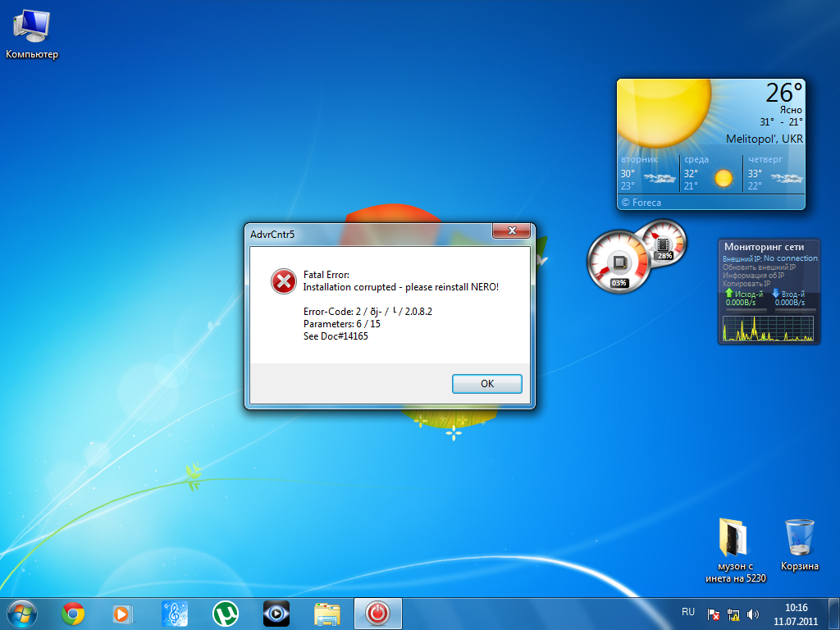Click the Мониторинг сети gadget title
Image resolution: width=840 pixels, height=630 pixels.
click(x=764, y=247)
